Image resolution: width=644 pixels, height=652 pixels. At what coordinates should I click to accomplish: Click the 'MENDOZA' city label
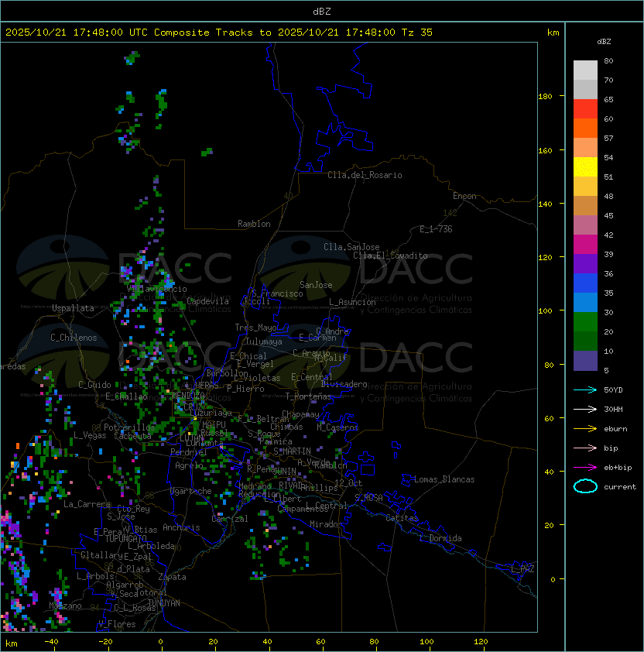click(x=188, y=395)
